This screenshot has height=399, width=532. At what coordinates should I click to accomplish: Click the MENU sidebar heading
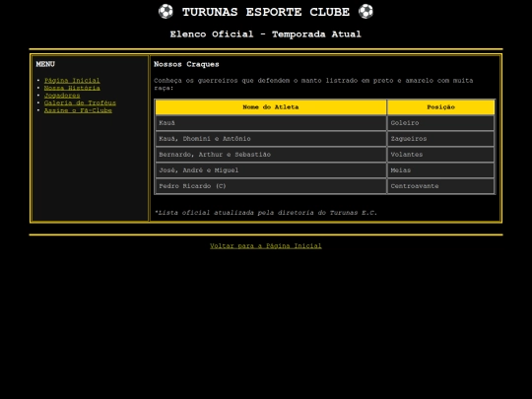click(45, 64)
